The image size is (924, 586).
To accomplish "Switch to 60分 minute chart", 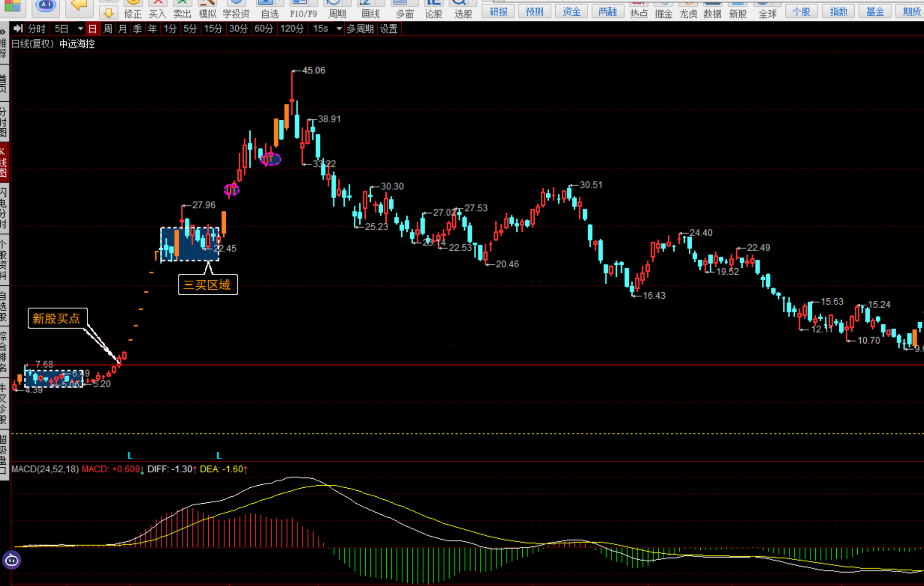I will point(264,29).
